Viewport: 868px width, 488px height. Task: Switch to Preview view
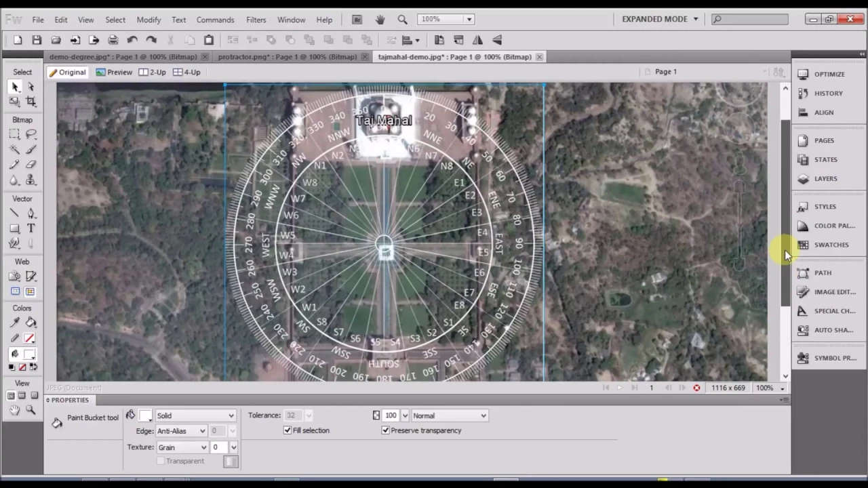(114, 72)
